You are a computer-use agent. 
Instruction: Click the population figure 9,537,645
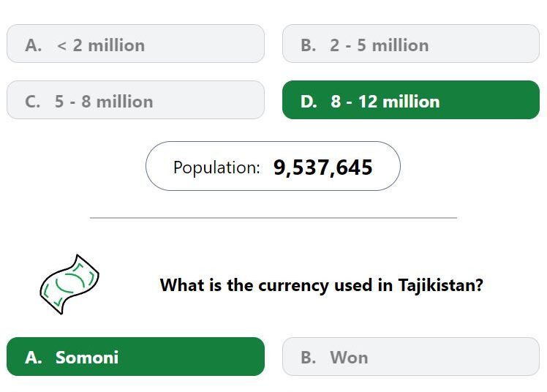[x=322, y=167]
